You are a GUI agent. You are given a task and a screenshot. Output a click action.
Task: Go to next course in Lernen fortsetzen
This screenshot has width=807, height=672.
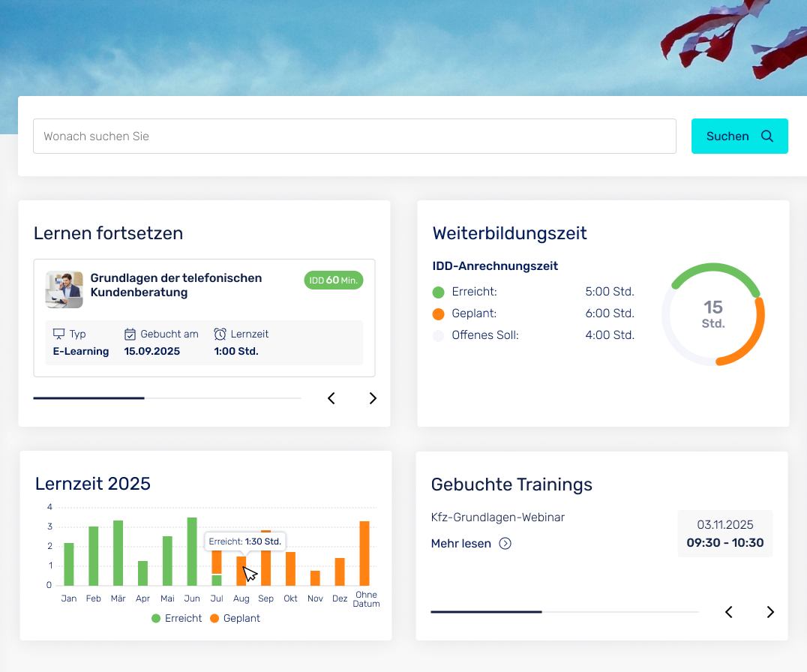click(x=373, y=398)
